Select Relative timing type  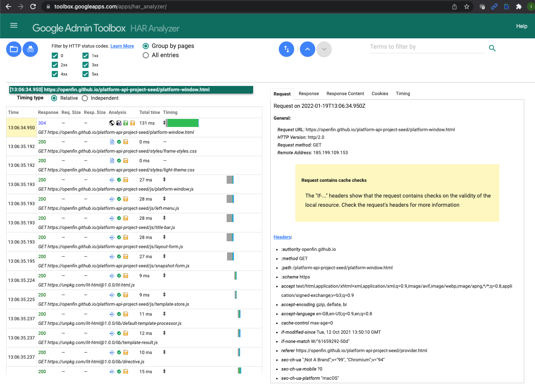[54, 98]
